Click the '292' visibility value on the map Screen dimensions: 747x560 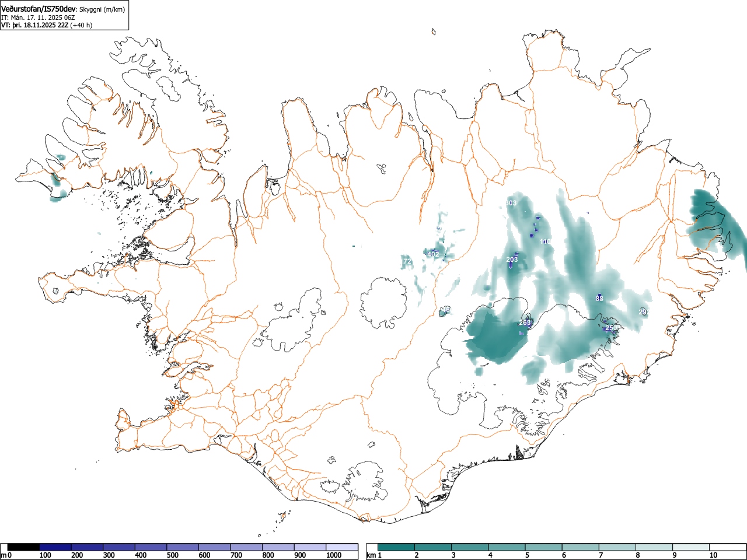click(644, 311)
